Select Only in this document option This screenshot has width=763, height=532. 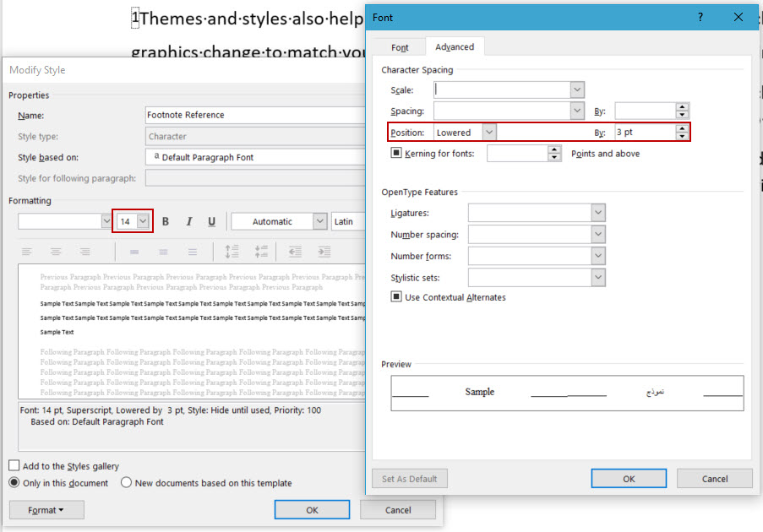pyautogui.click(x=14, y=482)
